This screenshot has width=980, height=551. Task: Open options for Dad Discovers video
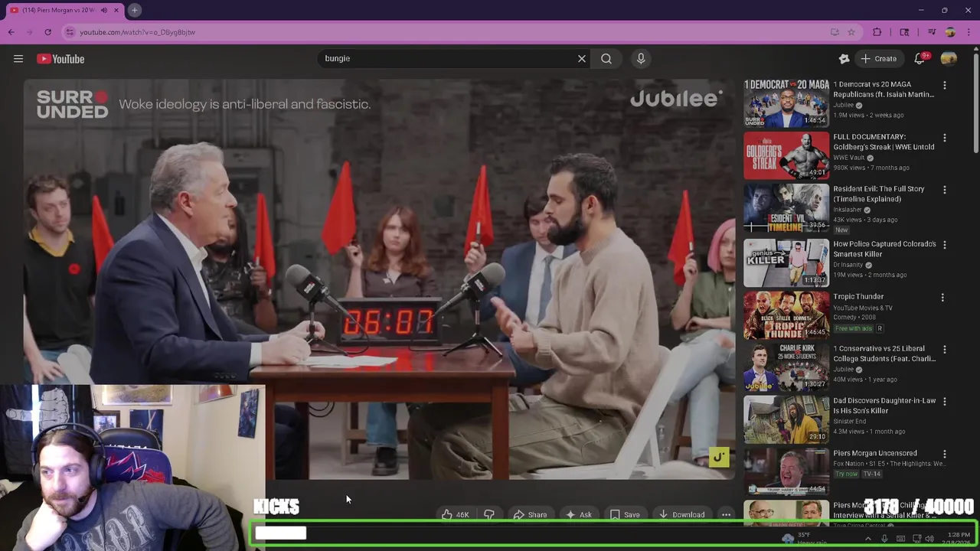pyautogui.click(x=944, y=402)
